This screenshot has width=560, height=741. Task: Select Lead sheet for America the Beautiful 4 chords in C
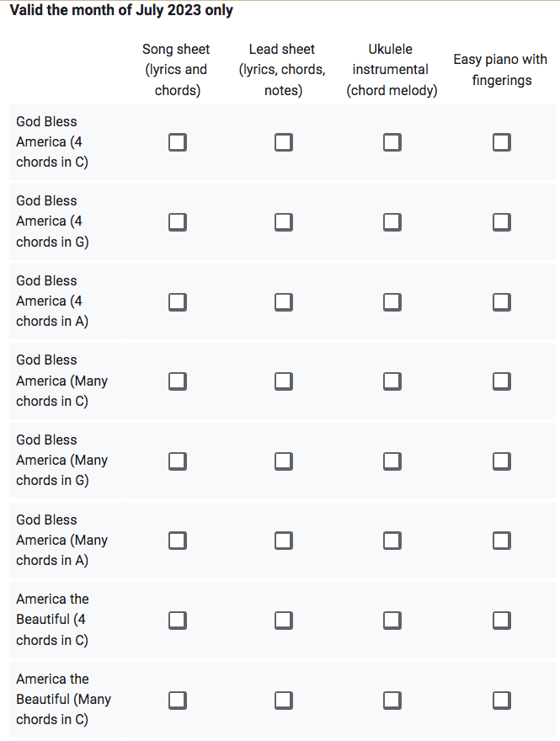(x=283, y=620)
